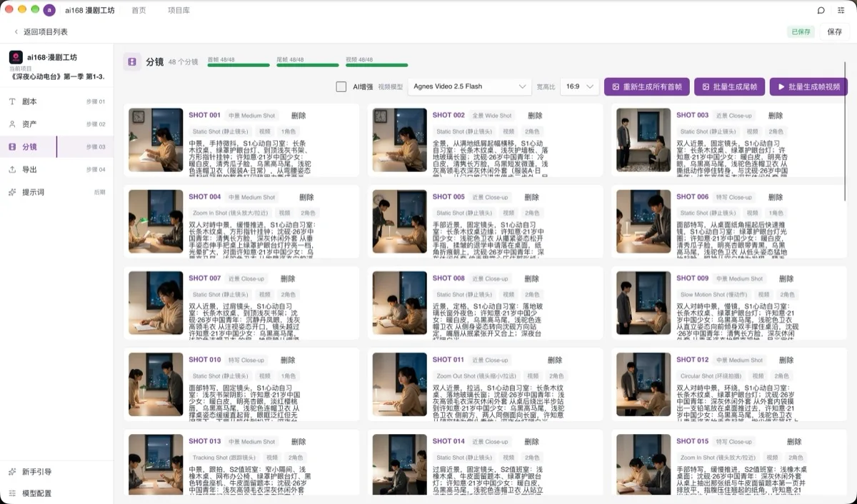Click the 分镜 film icon in sidebar
857x504 pixels.
[x=12, y=147]
